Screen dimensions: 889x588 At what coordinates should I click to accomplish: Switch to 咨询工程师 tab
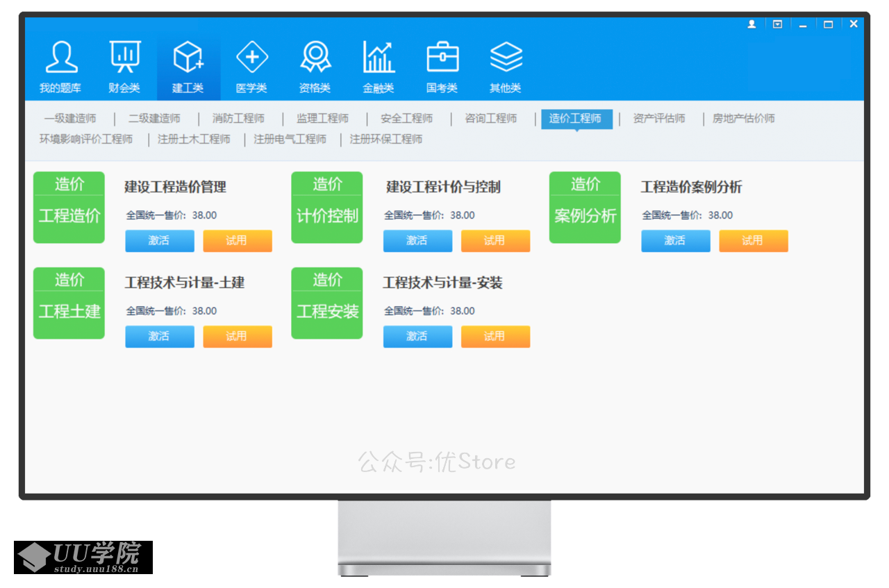[x=490, y=119]
